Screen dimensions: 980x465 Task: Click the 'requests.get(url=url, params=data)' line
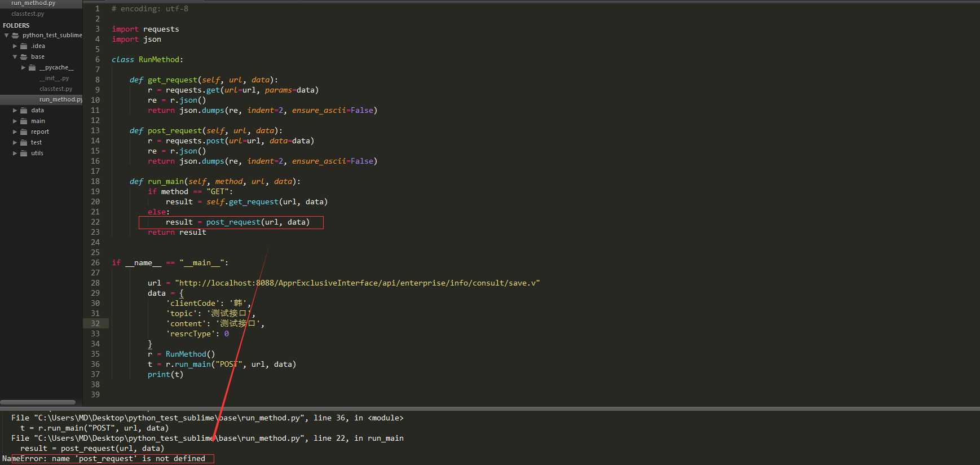[233, 90]
